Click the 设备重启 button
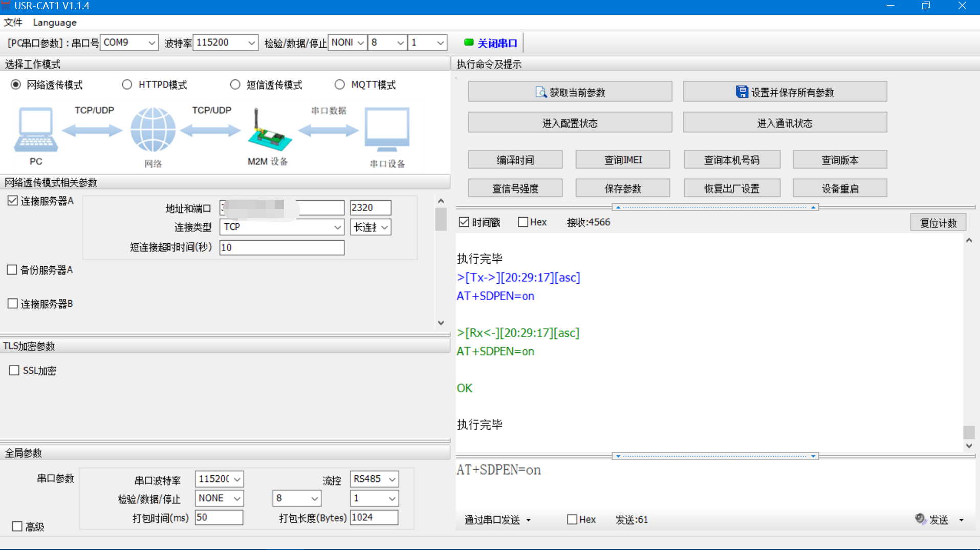The height and width of the screenshot is (550, 980). pos(839,188)
